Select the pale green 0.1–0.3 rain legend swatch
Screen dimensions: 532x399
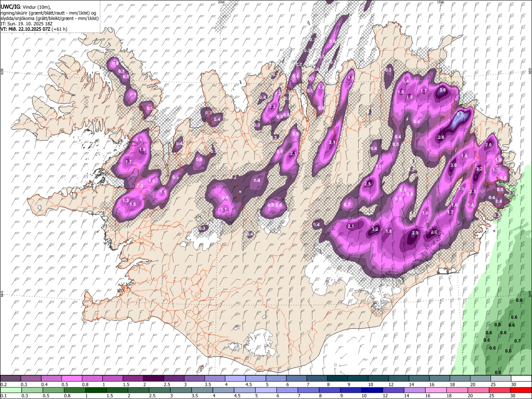coord(11,390)
